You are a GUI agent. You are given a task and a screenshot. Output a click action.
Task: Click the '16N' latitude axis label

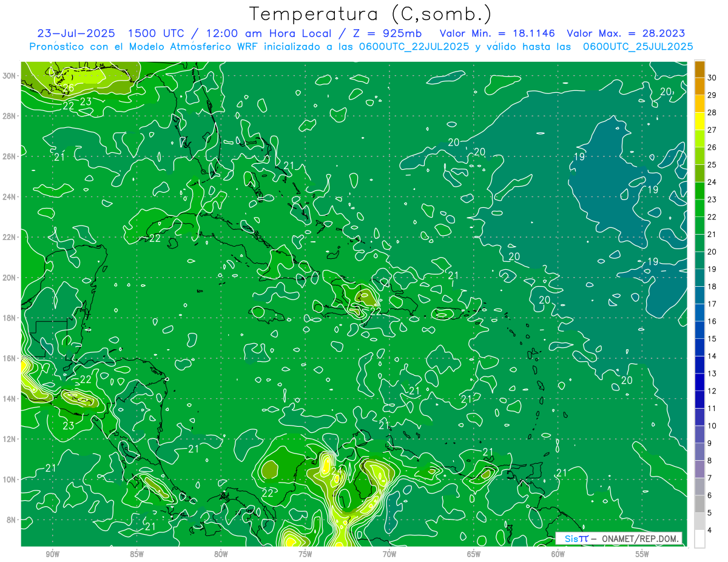pos(10,358)
